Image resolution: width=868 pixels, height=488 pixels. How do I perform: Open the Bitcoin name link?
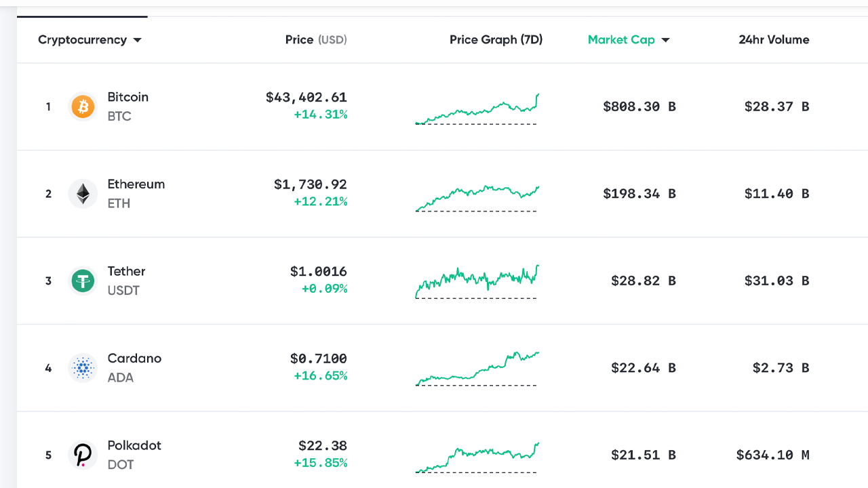(127, 97)
